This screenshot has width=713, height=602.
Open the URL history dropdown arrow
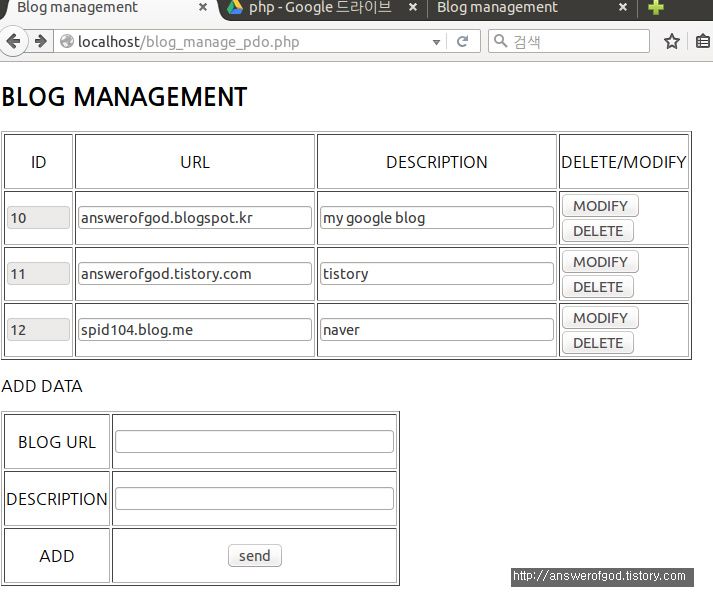437,42
